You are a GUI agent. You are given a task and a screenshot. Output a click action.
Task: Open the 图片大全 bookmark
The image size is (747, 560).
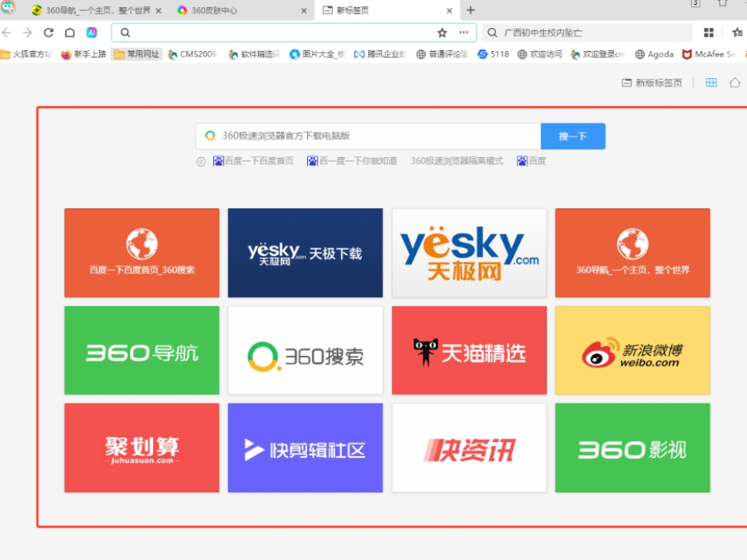coord(318,54)
